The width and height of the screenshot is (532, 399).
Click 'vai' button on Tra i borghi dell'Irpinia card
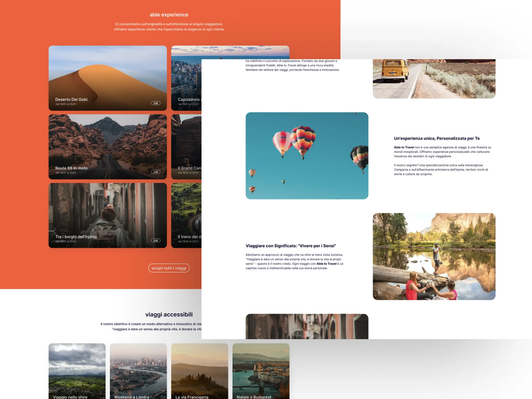point(156,241)
